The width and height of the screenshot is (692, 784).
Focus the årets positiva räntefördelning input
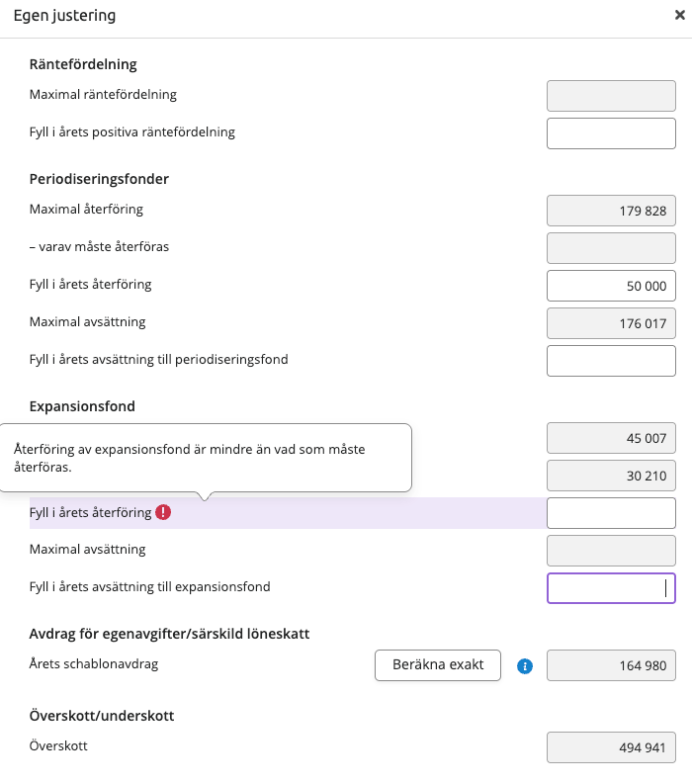coord(611,132)
